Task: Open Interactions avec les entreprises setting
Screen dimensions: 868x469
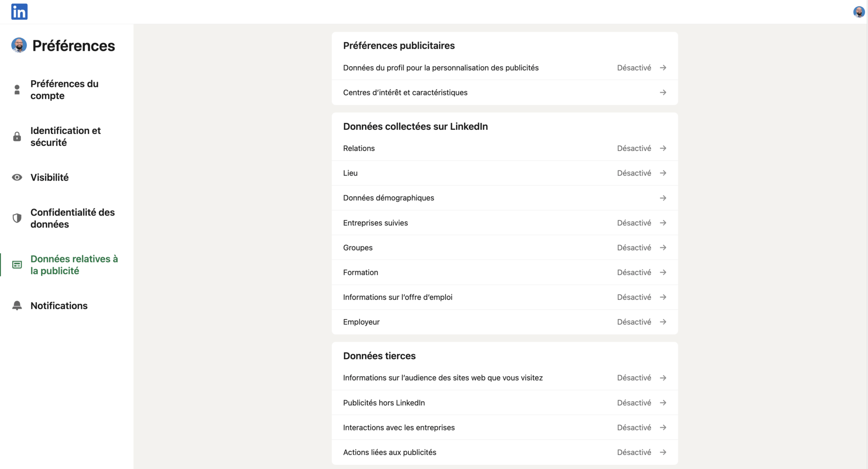Action: [505, 427]
